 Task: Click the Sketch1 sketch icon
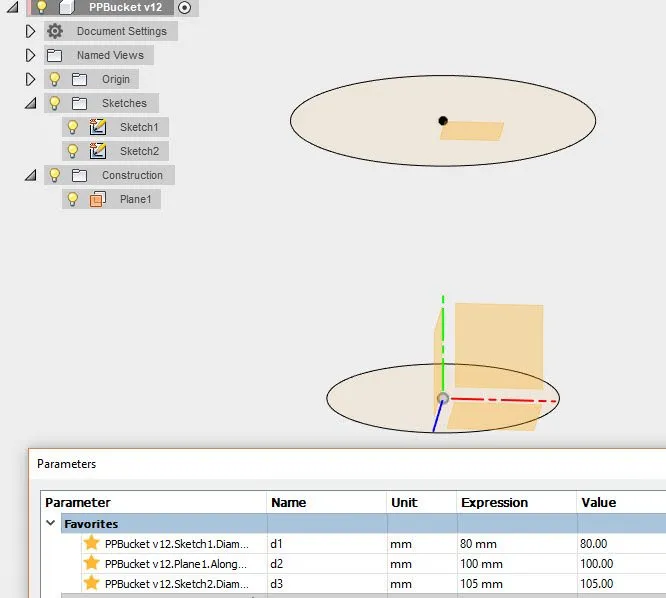click(98, 127)
